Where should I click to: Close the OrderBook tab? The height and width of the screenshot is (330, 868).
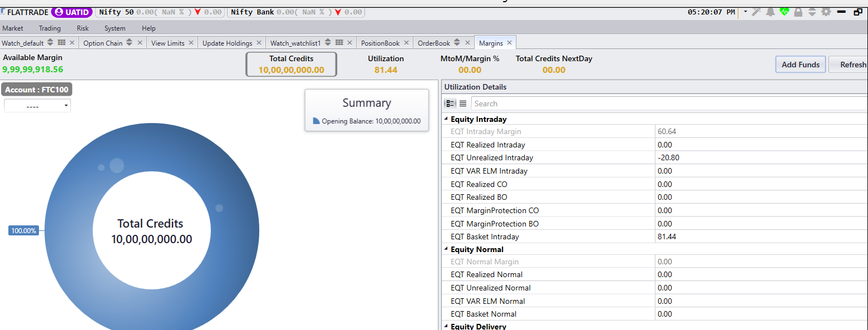pyautogui.click(x=467, y=42)
